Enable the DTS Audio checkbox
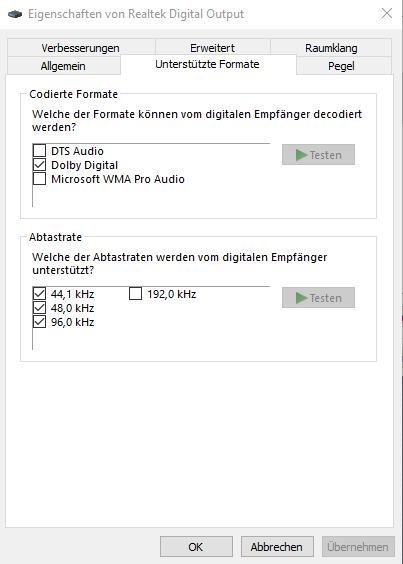This screenshot has width=403, height=564. [40, 151]
